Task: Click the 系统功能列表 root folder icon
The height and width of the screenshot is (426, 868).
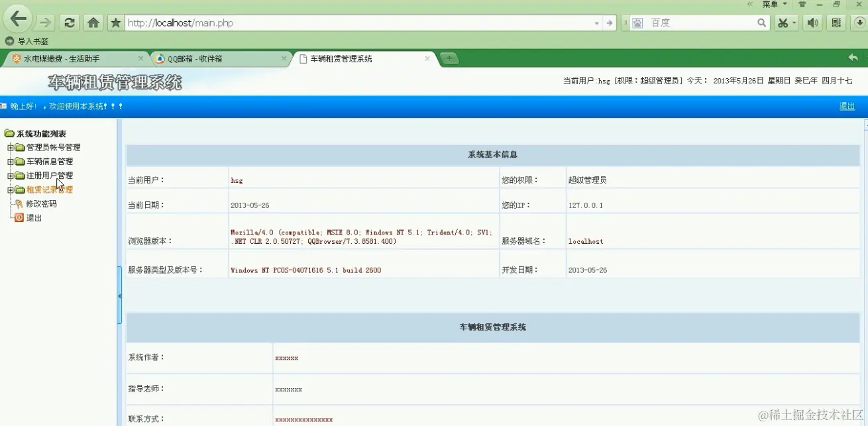Action: [x=9, y=133]
